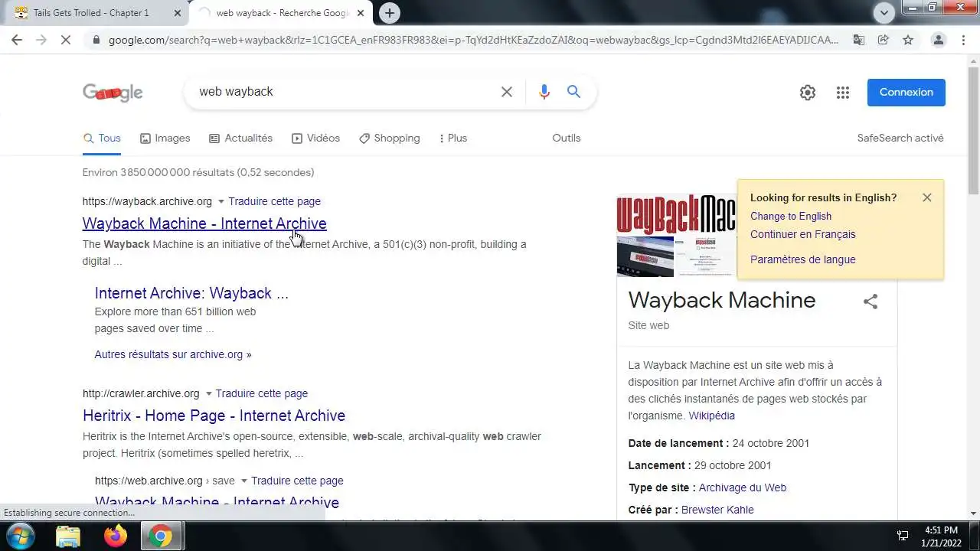Open File Explorer from the taskbar

[x=68, y=536]
